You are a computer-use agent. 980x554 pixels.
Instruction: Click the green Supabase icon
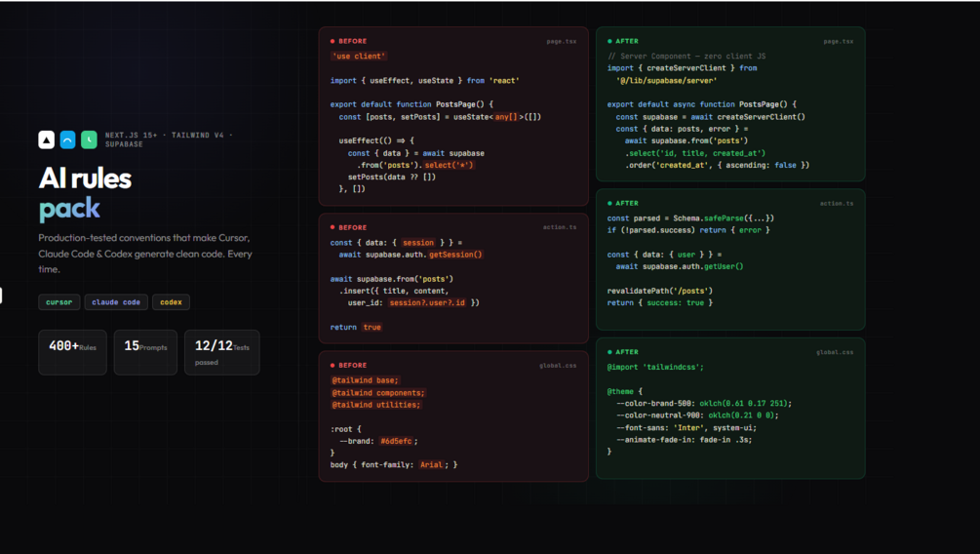click(89, 139)
